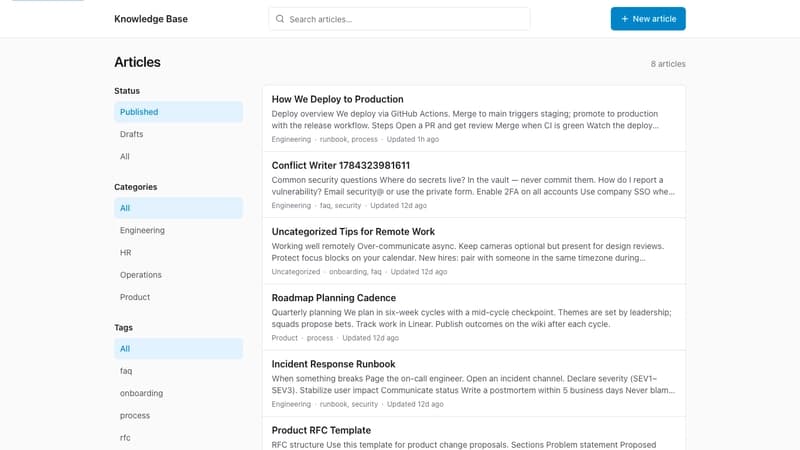Image resolution: width=800 pixels, height=450 pixels.
Task: Open the Knowledge Base home link
Action: click(151, 19)
